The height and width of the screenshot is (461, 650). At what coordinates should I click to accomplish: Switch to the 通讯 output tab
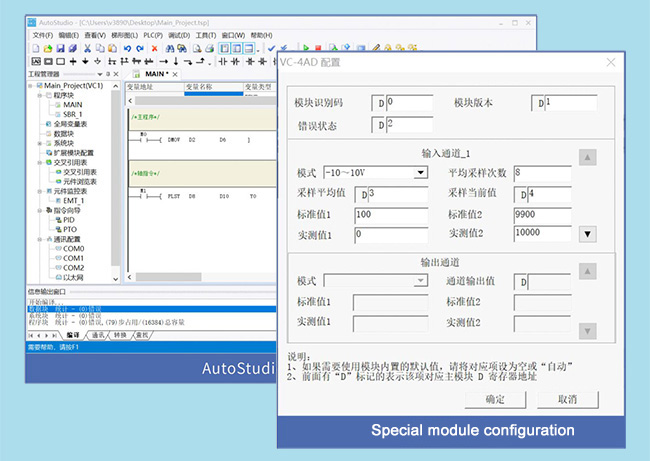click(98, 335)
